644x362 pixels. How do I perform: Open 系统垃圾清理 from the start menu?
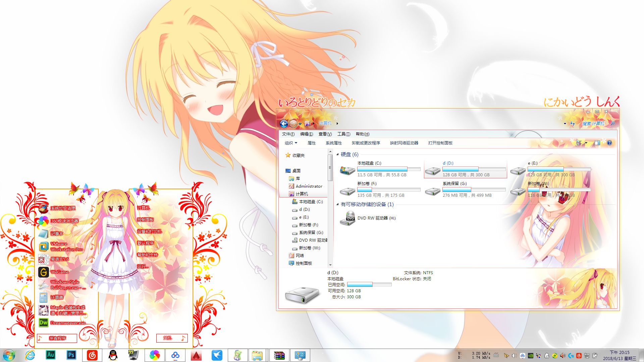click(57, 208)
